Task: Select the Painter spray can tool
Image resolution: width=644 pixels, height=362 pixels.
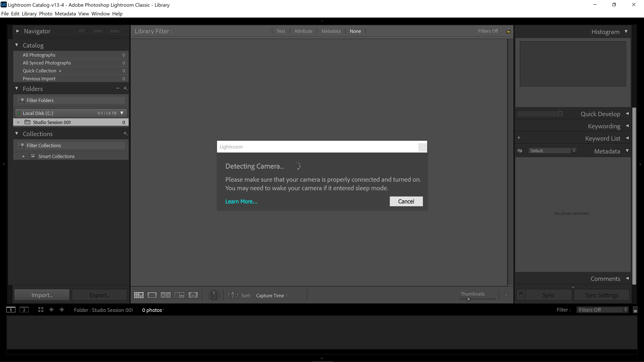Action: pos(214,295)
